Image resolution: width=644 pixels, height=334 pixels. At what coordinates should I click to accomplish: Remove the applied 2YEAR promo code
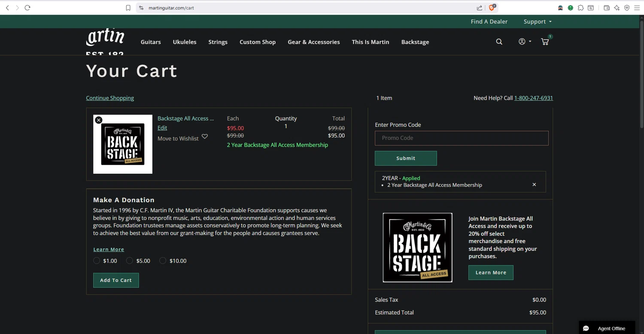pyautogui.click(x=534, y=184)
